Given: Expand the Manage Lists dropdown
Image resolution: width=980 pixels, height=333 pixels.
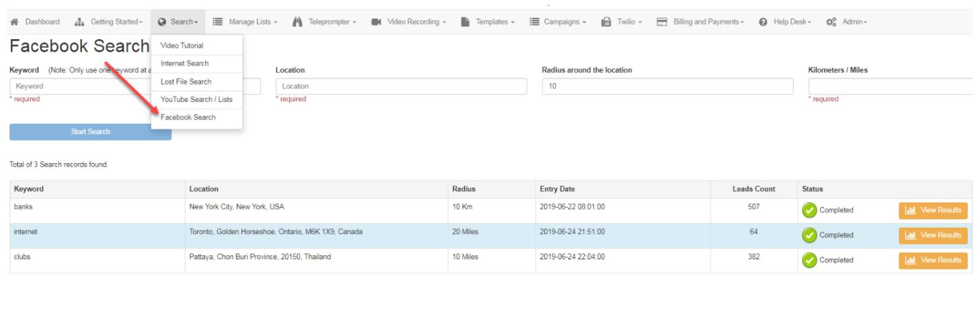Looking at the screenshot, I should click(245, 22).
